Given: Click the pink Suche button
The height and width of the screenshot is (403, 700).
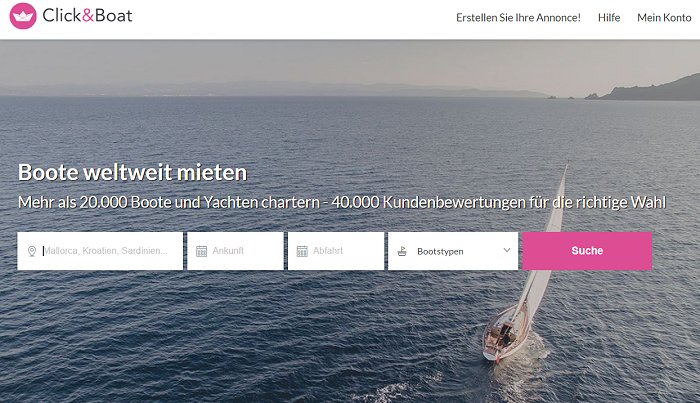Looking at the screenshot, I should [x=587, y=251].
